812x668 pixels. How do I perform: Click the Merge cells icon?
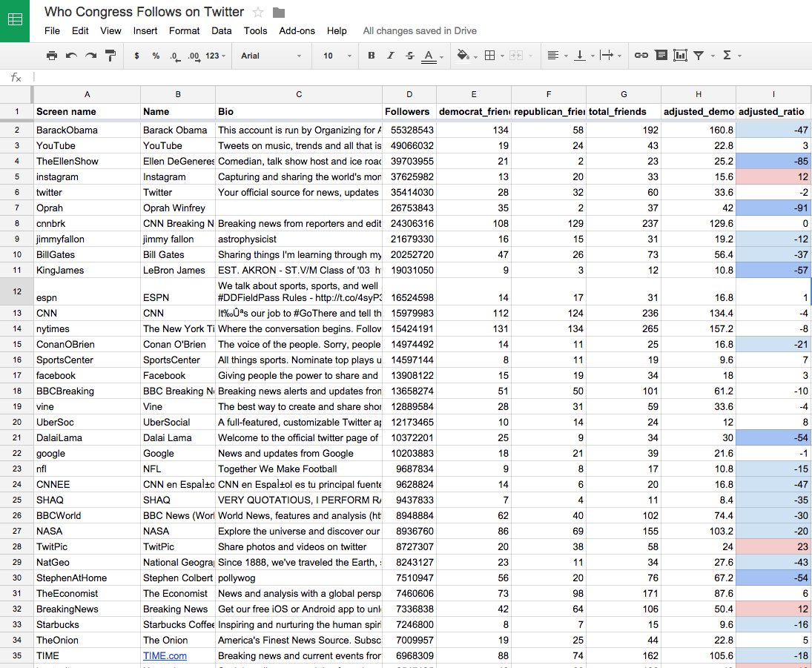click(x=516, y=56)
